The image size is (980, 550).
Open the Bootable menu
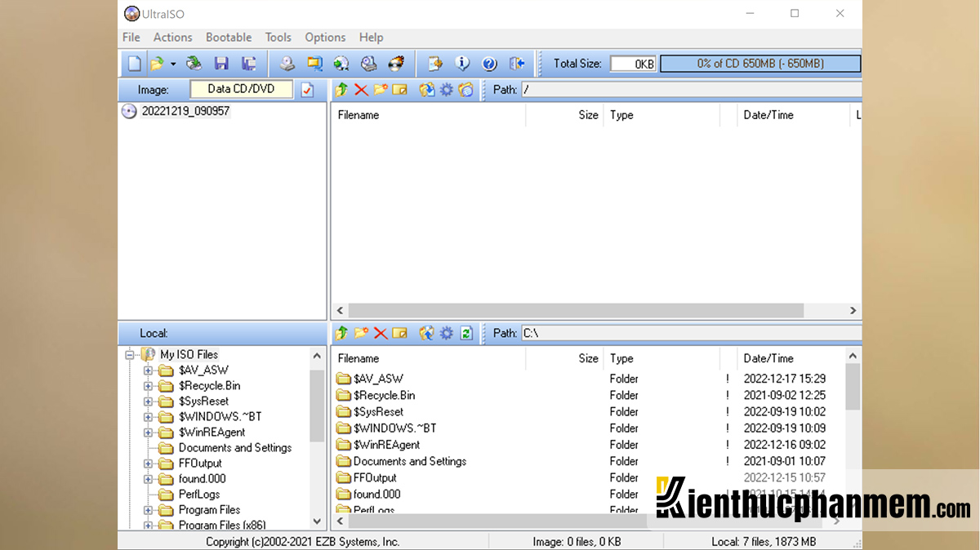(x=229, y=38)
